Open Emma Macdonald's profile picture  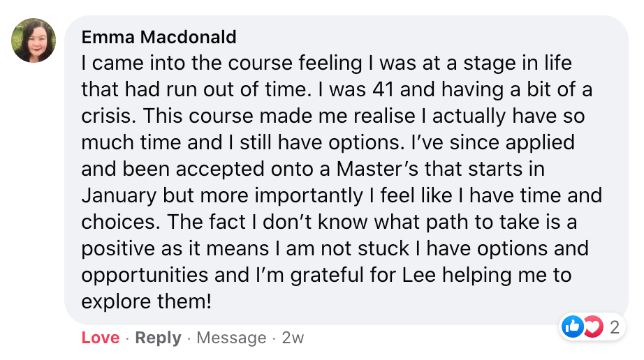(34, 40)
